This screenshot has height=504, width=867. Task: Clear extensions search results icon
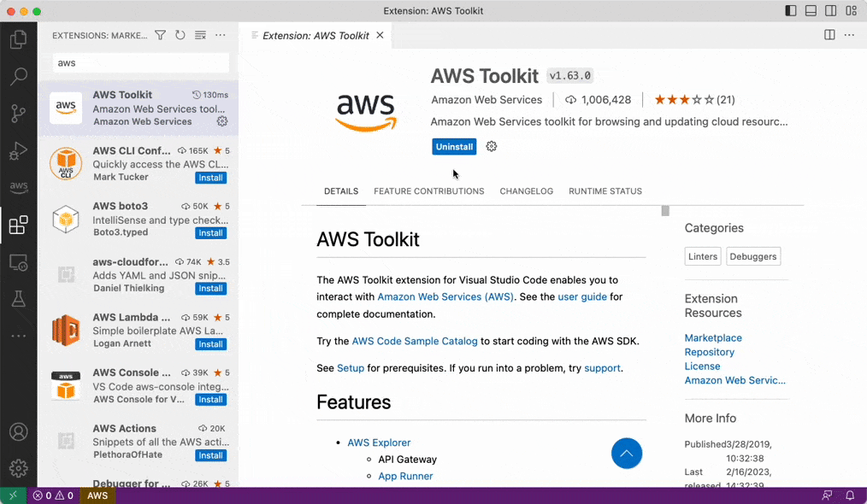200,35
